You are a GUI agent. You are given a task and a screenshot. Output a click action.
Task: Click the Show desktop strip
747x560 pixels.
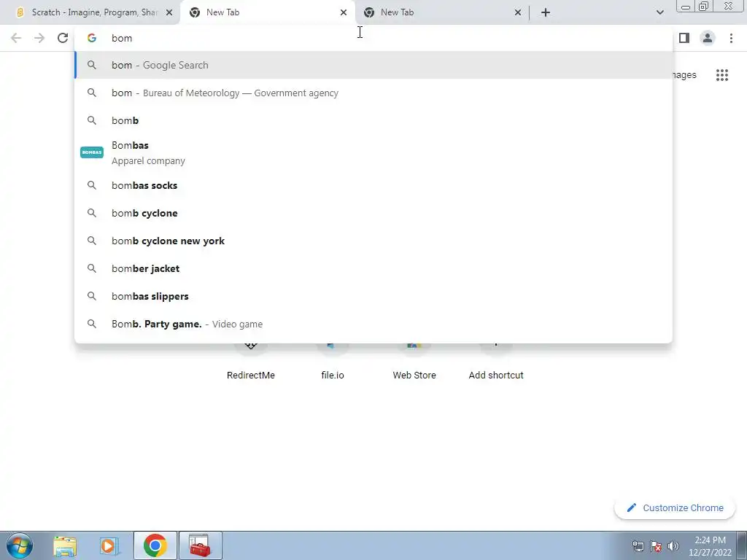(x=742, y=545)
